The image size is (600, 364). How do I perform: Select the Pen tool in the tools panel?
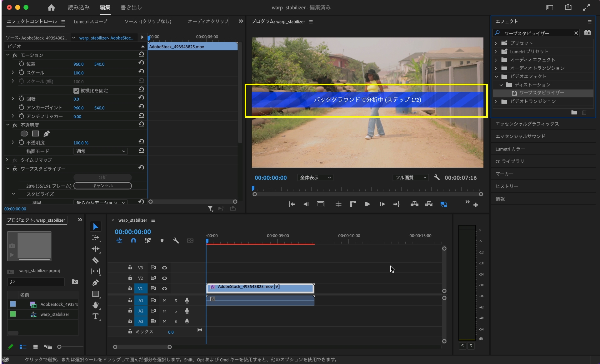click(x=96, y=283)
